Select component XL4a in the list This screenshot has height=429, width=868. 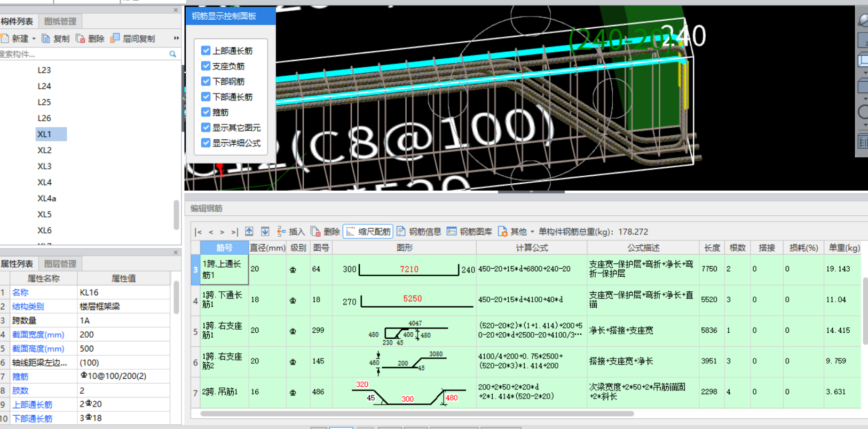[x=46, y=198]
